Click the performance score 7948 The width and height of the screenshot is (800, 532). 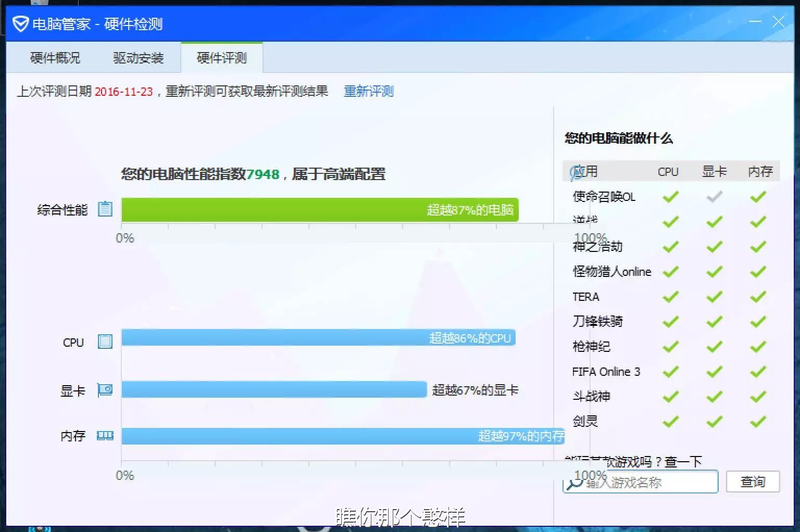263,174
